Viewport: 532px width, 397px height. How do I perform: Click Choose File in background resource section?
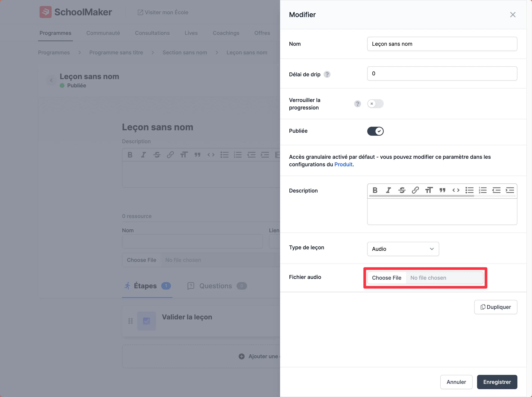[142, 260]
